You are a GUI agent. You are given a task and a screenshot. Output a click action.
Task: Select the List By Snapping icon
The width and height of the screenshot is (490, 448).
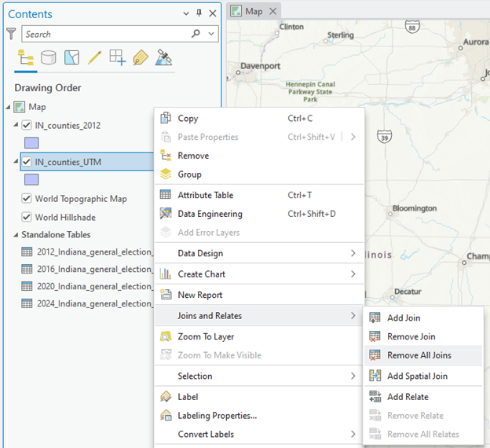(x=117, y=57)
